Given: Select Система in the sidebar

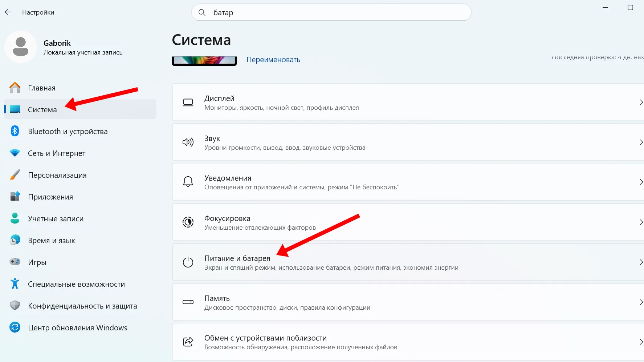Looking at the screenshot, I should pyautogui.click(x=80, y=109).
